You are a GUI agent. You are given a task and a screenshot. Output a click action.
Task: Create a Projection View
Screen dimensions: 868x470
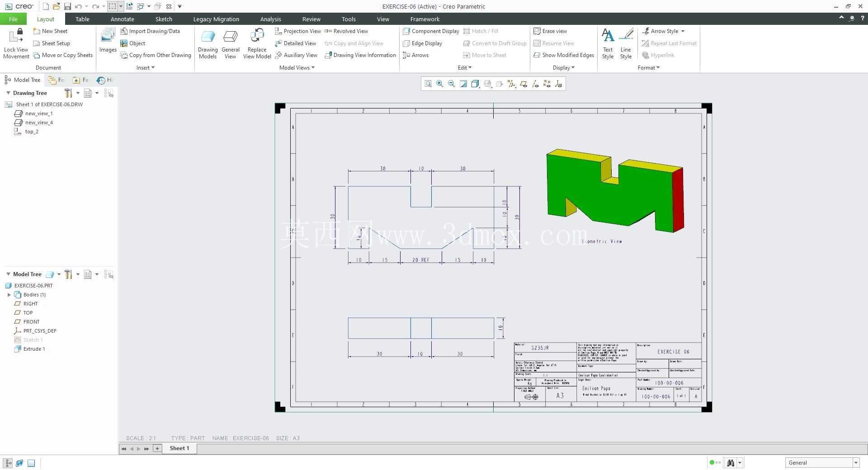point(298,31)
